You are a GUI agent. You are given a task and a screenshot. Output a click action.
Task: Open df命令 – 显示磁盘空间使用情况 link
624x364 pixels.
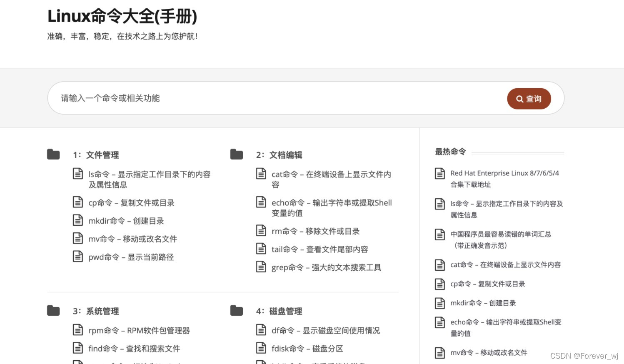point(326,331)
